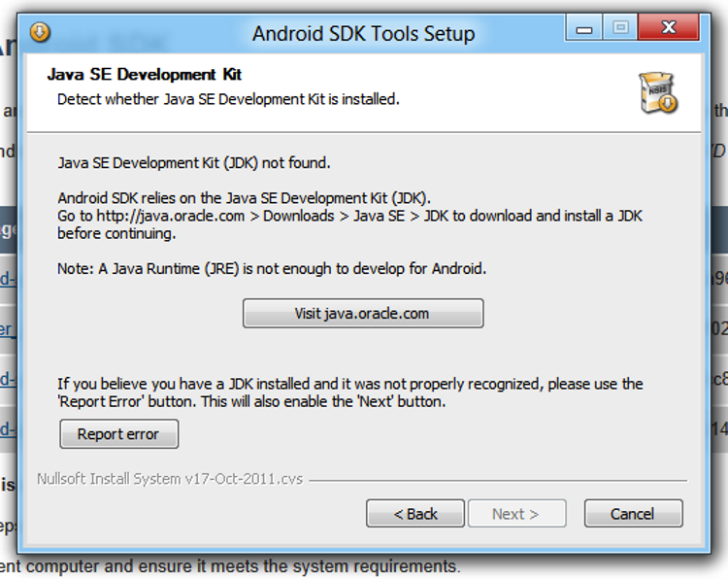Click 'Nullsoft Install System v17-Oct-2011.cvs' text

click(170, 479)
